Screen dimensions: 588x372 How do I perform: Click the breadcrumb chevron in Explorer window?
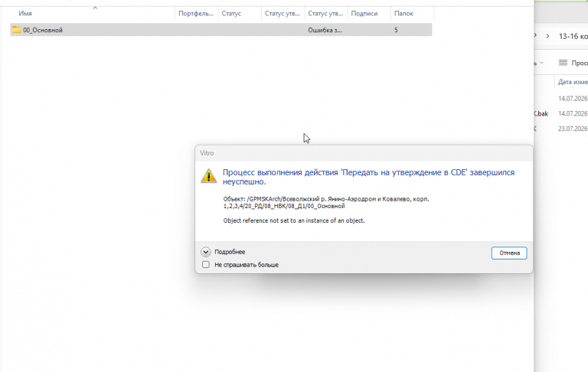[548, 37]
